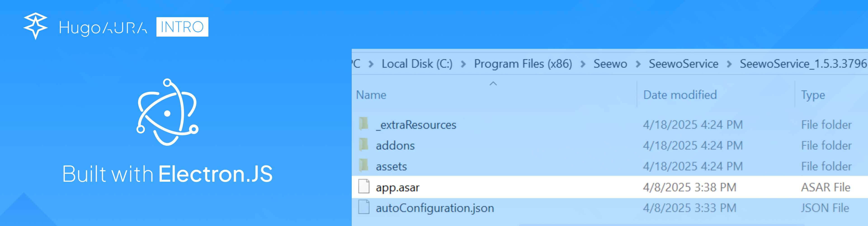Expand chevron after Program Files (x86)
Image resolution: width=868 pixels, height=226 pixels.
(x=583, y=64)
